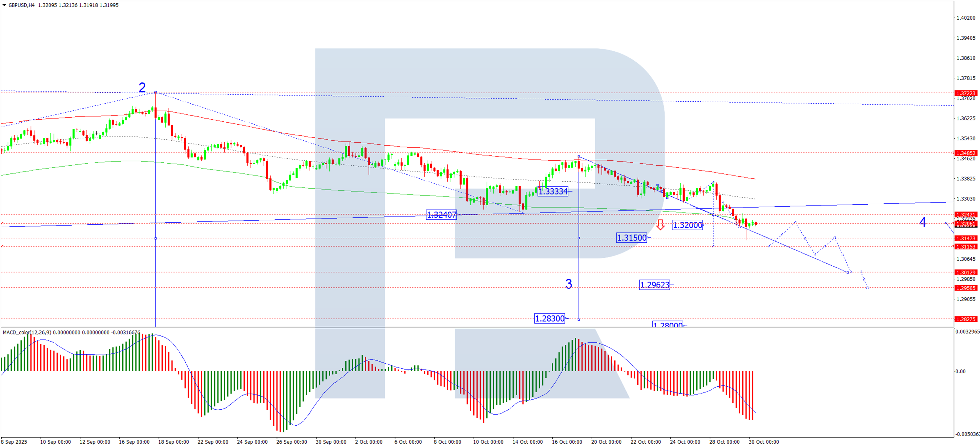The width and height of the screenshot is (980, 447).
Task: Click the red 1.28275 axis level tag
Action: click(x=966, y=319)
